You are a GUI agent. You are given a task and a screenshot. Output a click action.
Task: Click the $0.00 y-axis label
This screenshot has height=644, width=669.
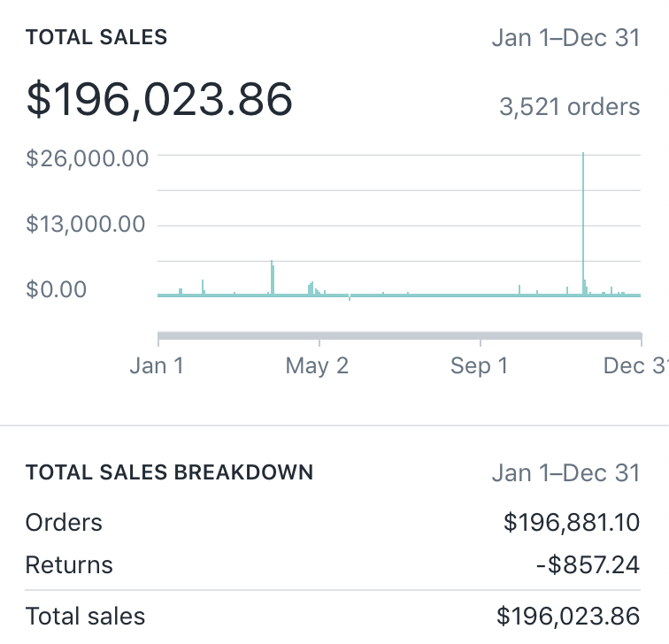pyautogui.click(x=57, y=289)
